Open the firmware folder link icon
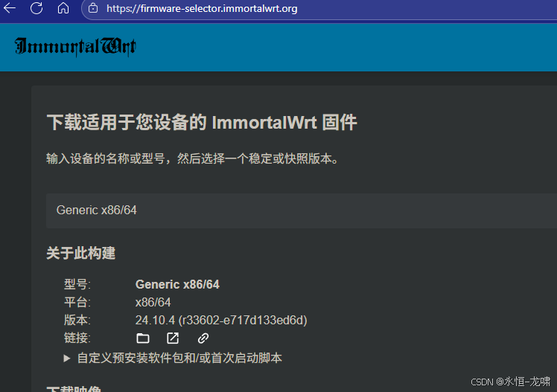 (143, 338)
